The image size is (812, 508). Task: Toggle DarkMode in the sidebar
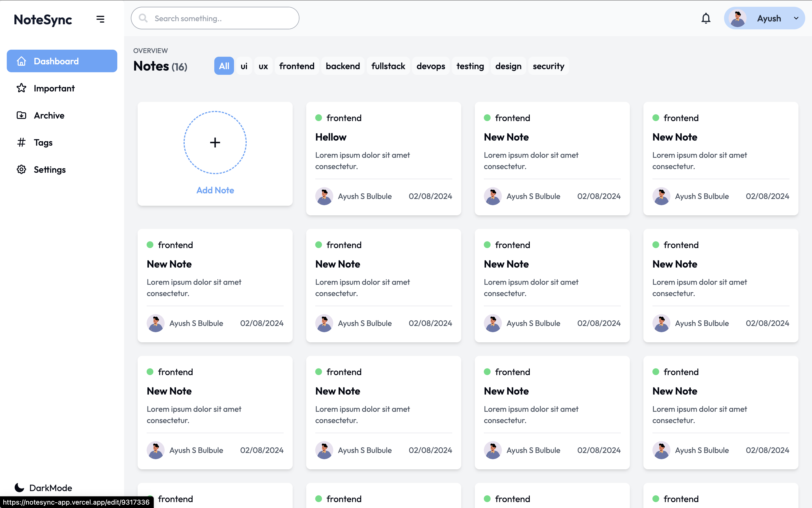tap(43, 487)
